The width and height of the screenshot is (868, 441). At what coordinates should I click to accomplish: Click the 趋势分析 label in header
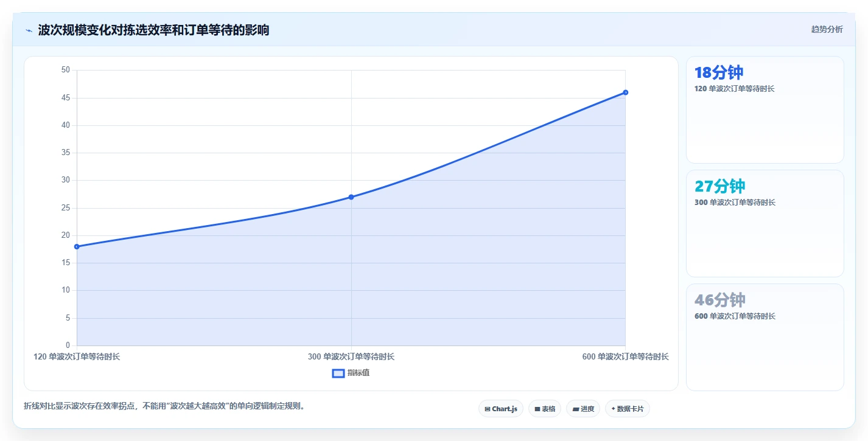tap(827, 29)
